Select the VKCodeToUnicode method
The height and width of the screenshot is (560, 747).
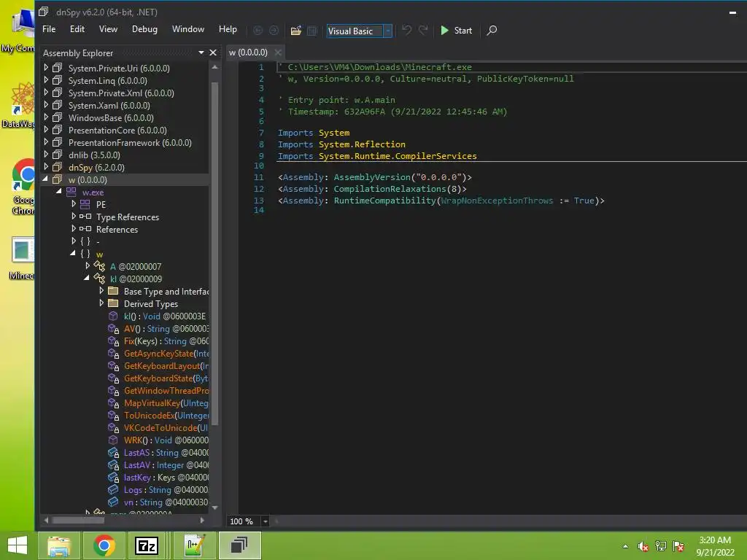click(166, 427)
